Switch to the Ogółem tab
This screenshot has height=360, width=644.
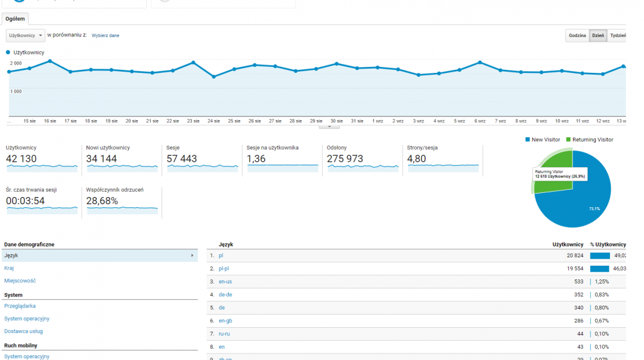[x=15, y=19]
